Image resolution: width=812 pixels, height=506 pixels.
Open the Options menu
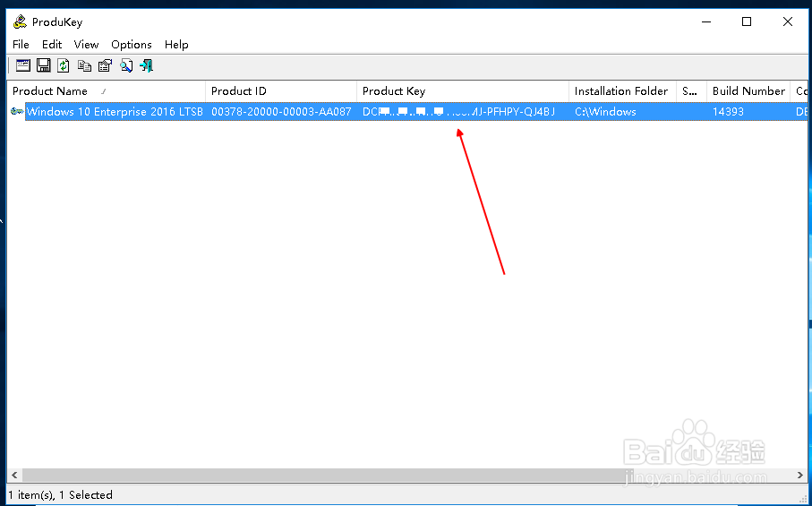point(132,45)
